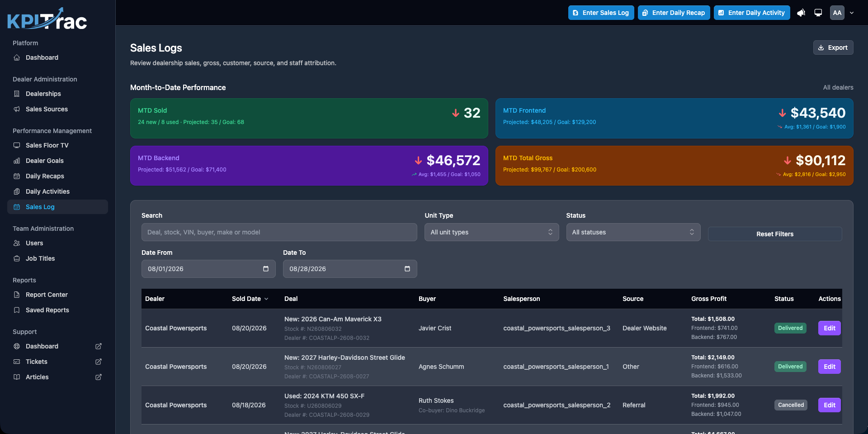Viewport: 868px width, 434px height.
Task: Click the "Dealer Website" source cell
Action: coord(645,328)
